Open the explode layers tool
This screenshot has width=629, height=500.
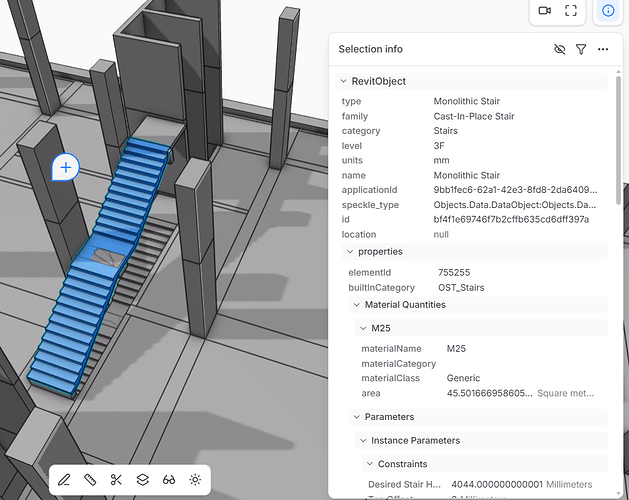click(x=143, y=480)
